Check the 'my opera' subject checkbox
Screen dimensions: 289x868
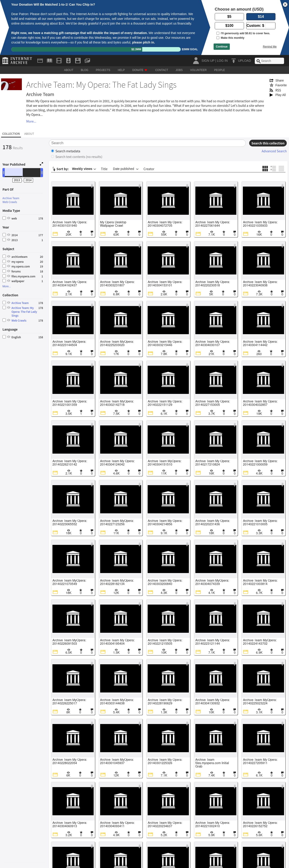coord(4,261)
